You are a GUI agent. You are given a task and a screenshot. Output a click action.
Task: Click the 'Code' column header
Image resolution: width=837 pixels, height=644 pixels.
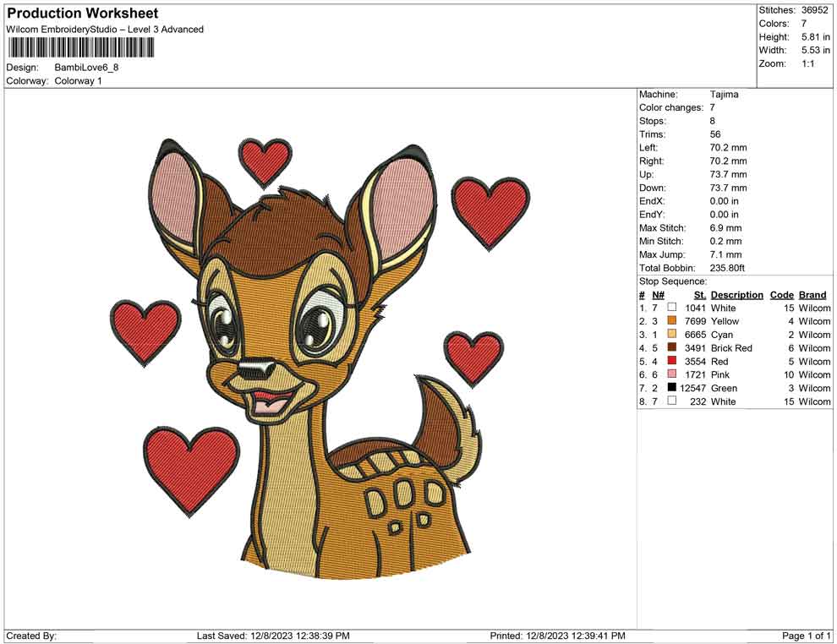point(782,295)
